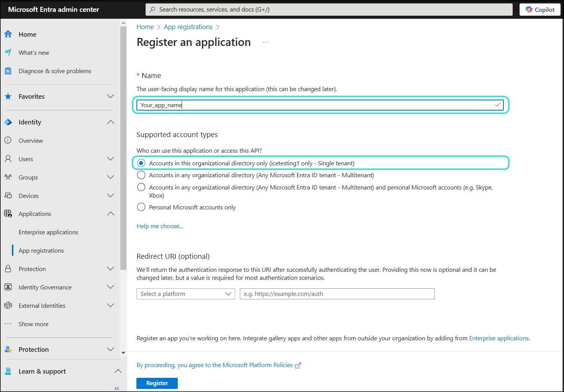Select Multitenant and personal Microsoft accounts option

(x=141, y=187)
